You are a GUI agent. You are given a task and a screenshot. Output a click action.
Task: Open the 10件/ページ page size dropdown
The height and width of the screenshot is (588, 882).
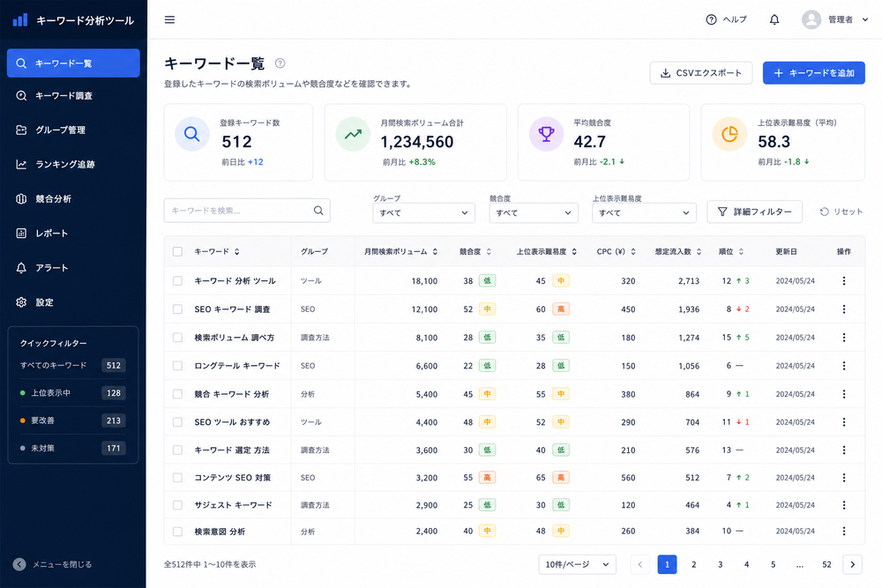(577, 564)
